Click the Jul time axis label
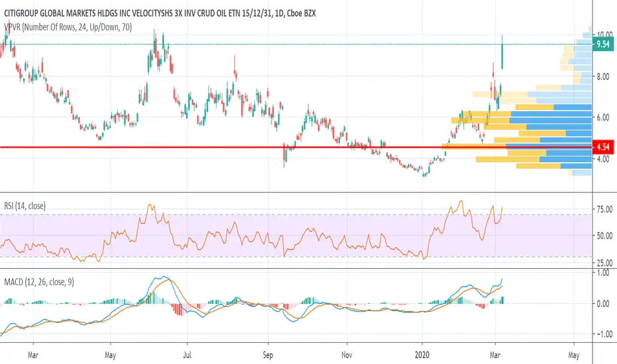617x364 pixels. pyautogui.click(x=187, y=355)
